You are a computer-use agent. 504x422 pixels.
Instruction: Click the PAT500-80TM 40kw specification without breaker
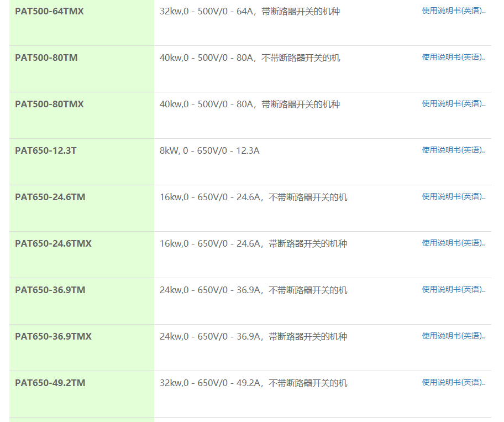tap(250, 58)
